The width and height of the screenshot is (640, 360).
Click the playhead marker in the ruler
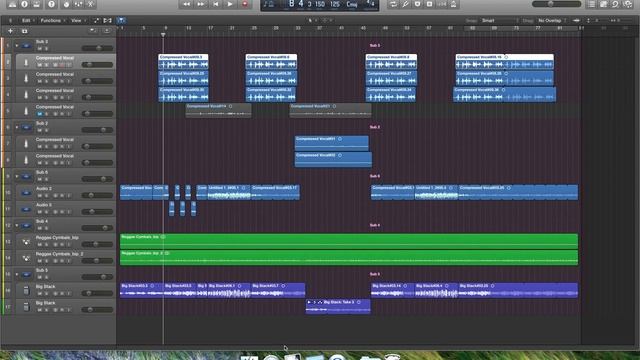[163, 35]
